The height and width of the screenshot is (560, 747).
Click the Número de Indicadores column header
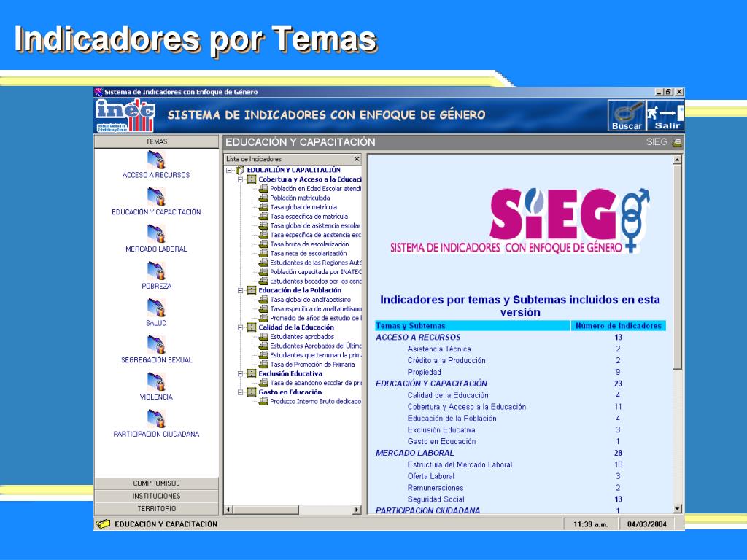click(x=619, y=326)
